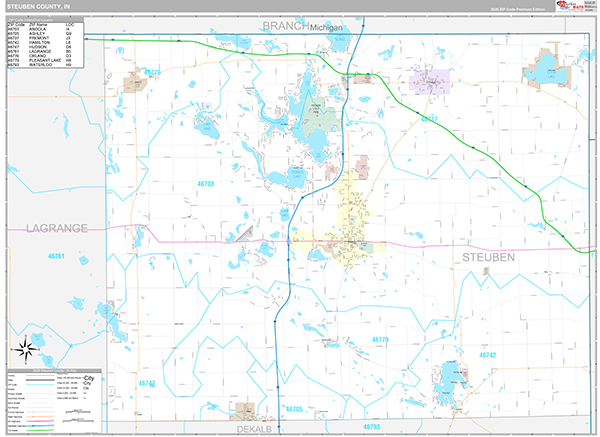
Task: Click the 46737 ZIP code label
Action: click(429, 119)
